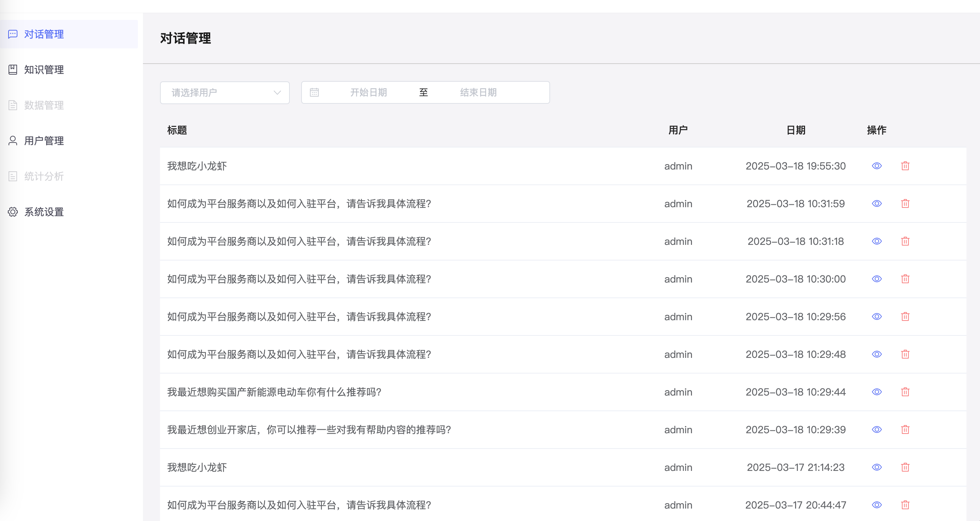
Task: Click the 标题 column header
Action: coord(177,130)
